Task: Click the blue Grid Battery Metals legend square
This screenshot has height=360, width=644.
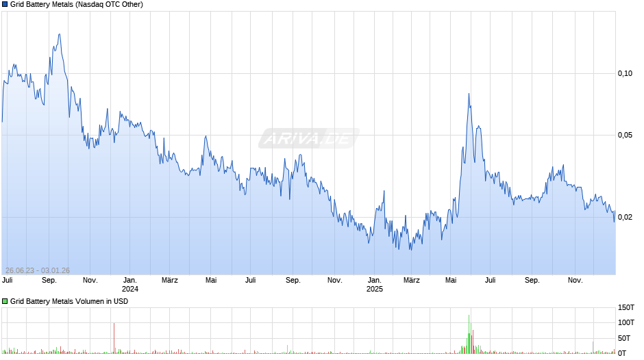Action: [5, 5]
